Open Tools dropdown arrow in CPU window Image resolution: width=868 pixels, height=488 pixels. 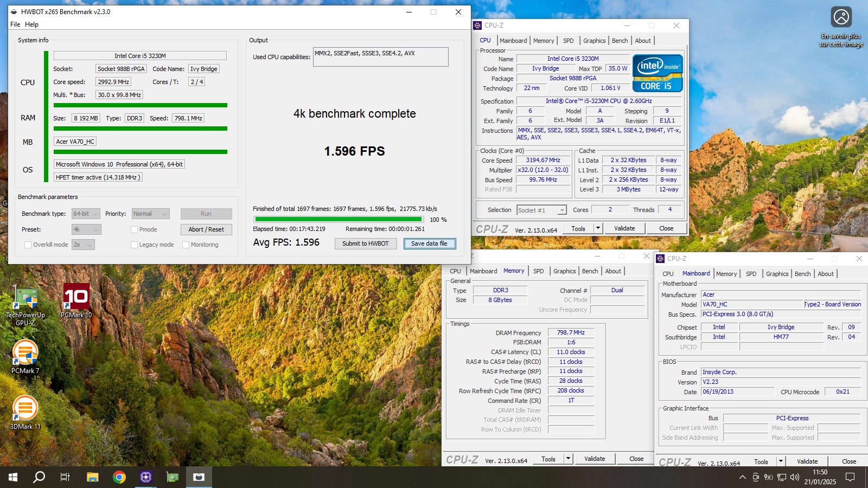[x=598, y=228]
